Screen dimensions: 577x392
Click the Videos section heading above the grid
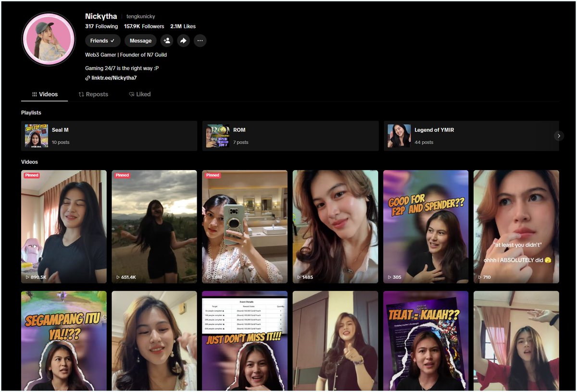(x=29, y=162)
